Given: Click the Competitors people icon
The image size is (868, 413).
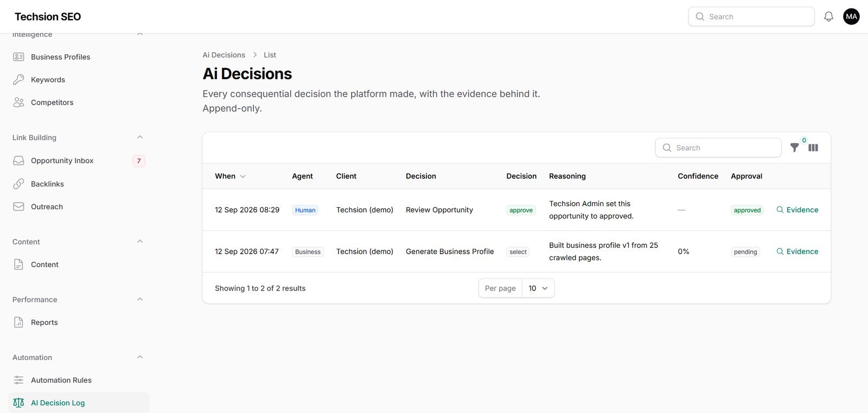Looking at the screenshot, I should click(x=18, y=102).
